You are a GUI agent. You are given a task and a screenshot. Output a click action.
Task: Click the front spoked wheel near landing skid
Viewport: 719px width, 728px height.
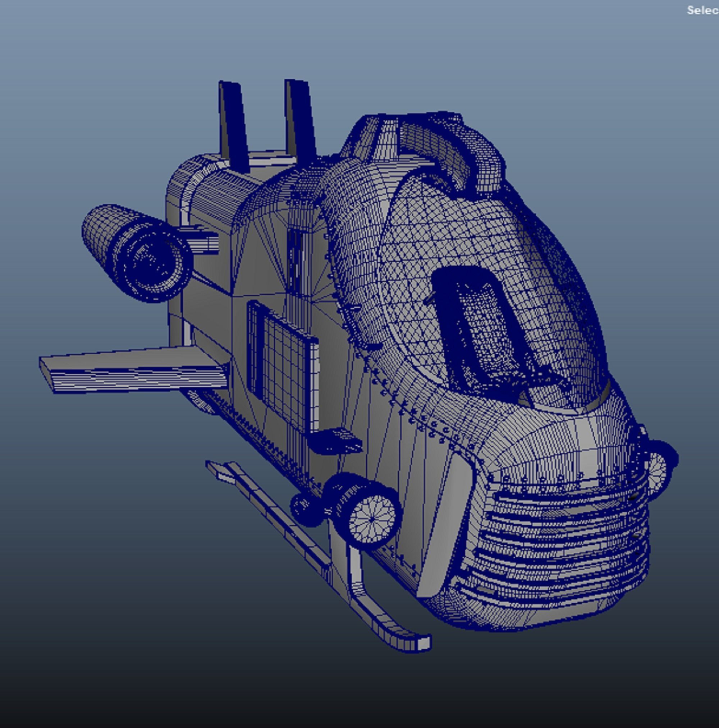[x=372, y=519]
